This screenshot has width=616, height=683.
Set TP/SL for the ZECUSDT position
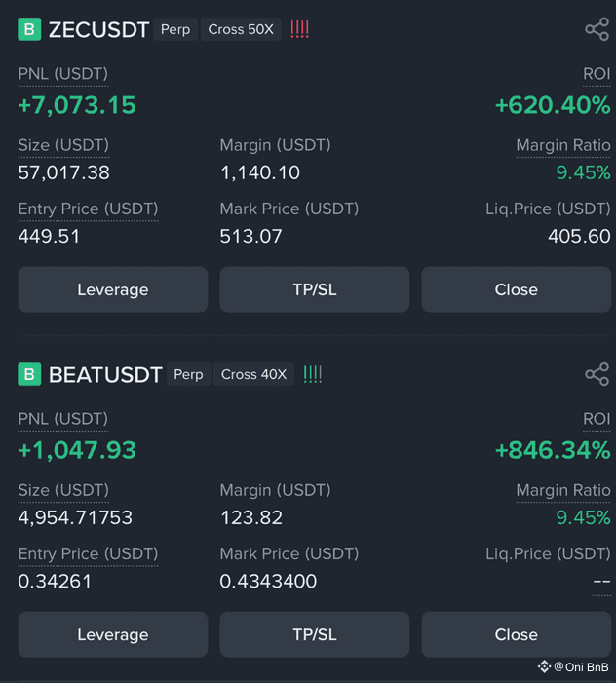315,289
